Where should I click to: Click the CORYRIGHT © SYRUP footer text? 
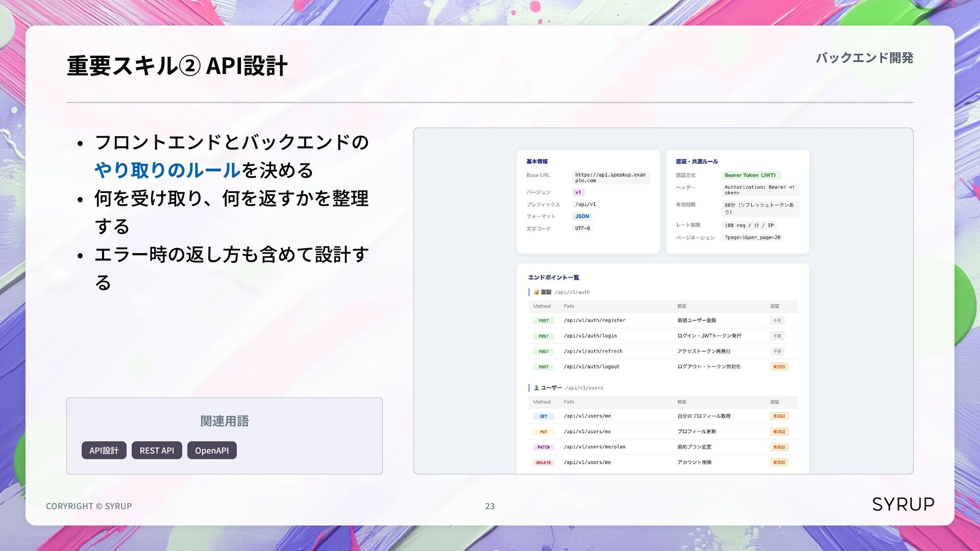pos(89,506)
